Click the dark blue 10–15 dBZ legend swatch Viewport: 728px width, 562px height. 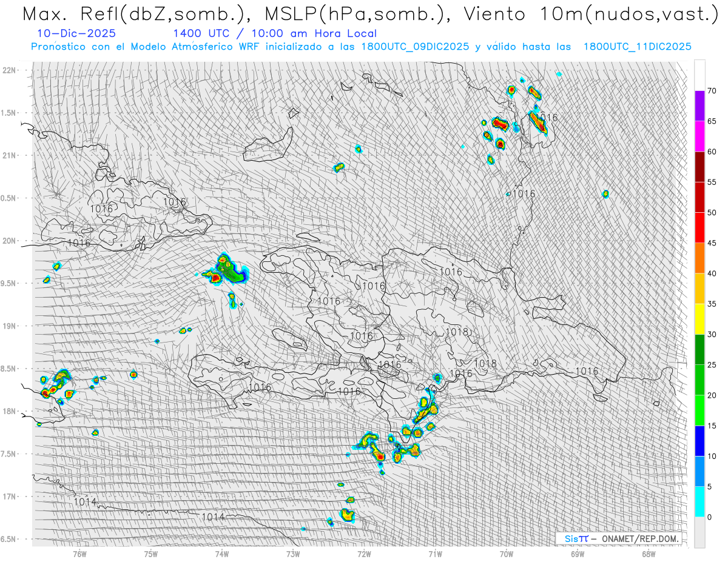pos(699,441)
